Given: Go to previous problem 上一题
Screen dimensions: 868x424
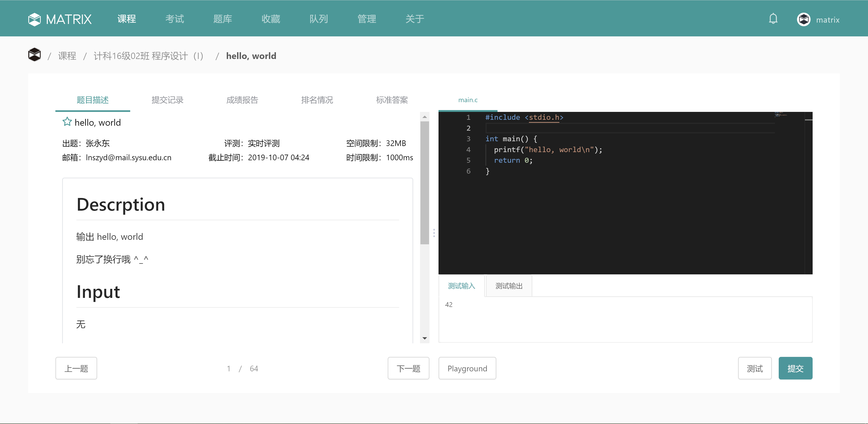Looking at the screenshot, I should [76, 368].
